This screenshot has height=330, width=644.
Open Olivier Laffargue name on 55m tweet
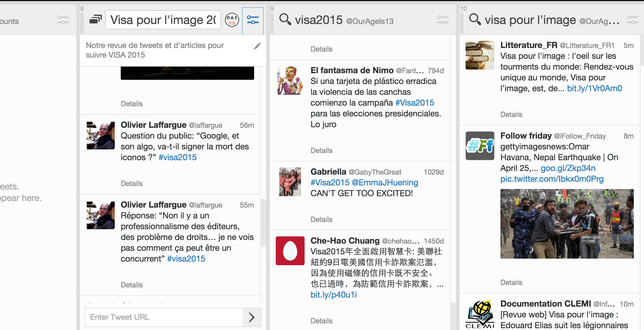(x=153, y=205)
